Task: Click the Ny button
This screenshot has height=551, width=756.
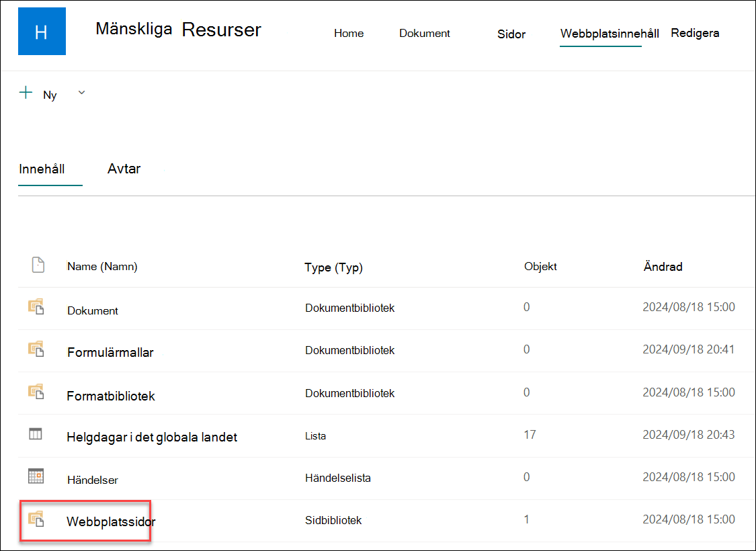Action: (x=50, y=95)
